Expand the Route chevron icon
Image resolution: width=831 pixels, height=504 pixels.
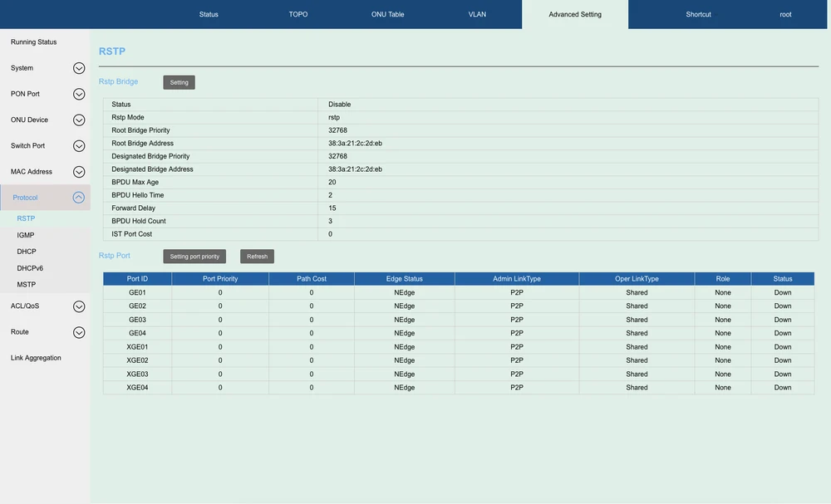(x=79, y=332)
